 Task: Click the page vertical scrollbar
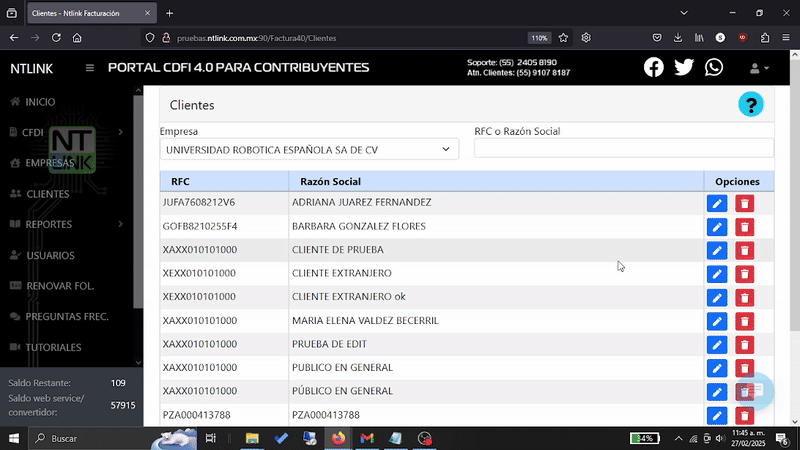tap(794, 194)
